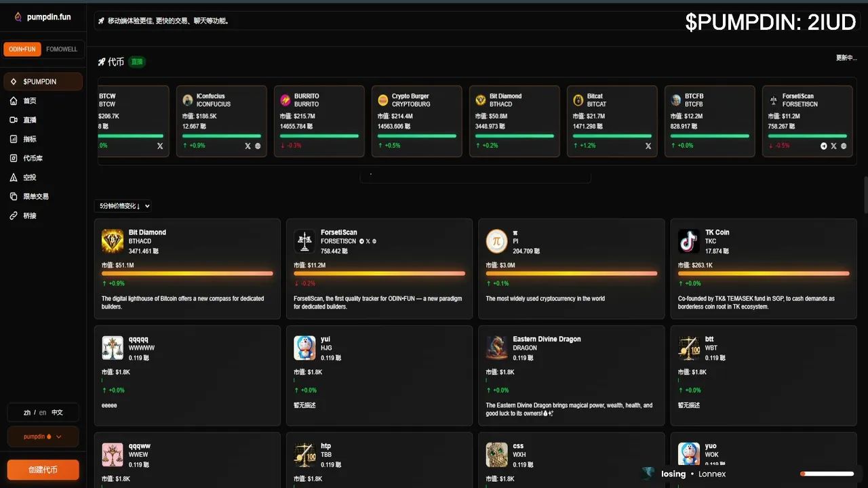The width and height of the screenshot is (868, 488).
Task: Click 暂无描述 text under yui card
Action: [x=304, y=405]
